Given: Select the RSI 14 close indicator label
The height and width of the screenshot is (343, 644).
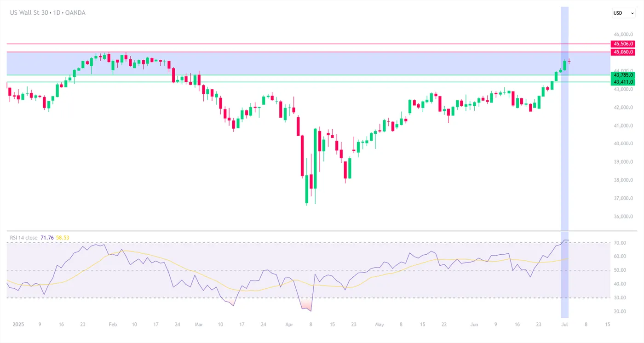Looking at the screenshot, I should tap(24, 238).
